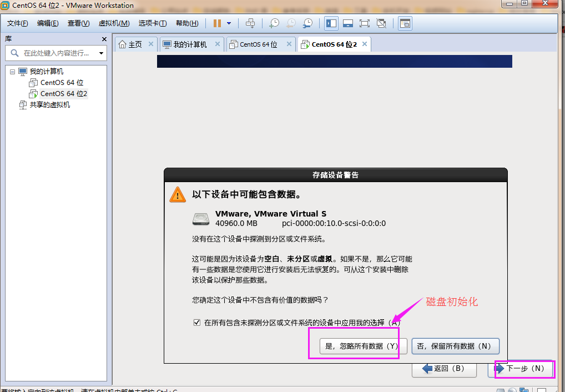Select CentOS 64 位 in library tree
The width and height of the screenshot is (565, 392).
(x=62, y=83)
